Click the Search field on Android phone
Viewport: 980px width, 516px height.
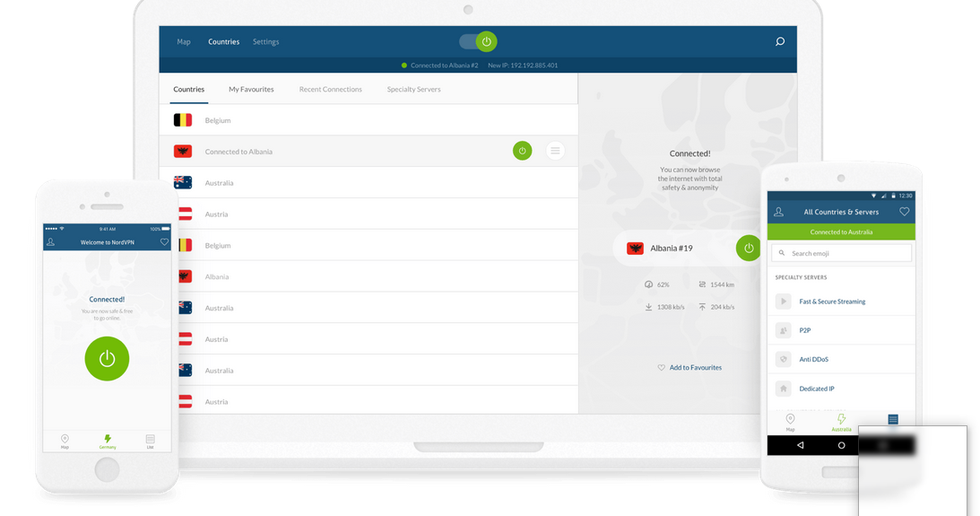pyautogui.click(x=841, y=253)
